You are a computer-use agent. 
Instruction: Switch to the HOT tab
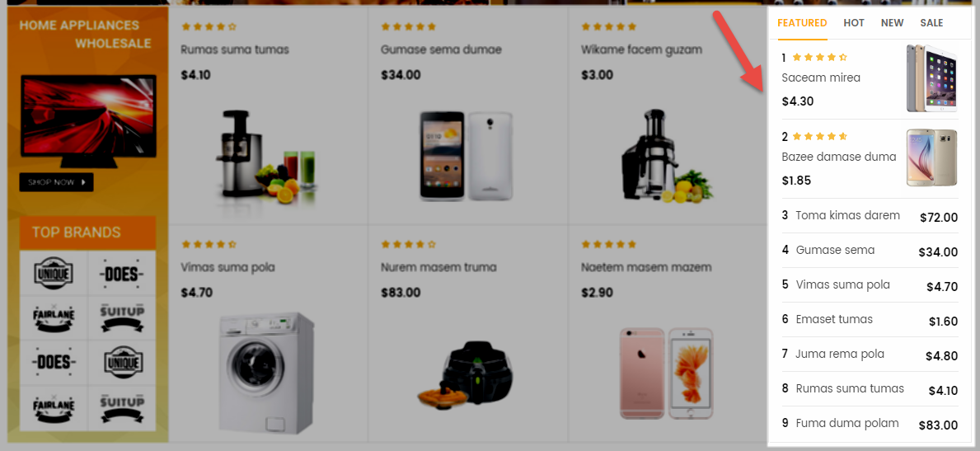[x=854, y=23]
